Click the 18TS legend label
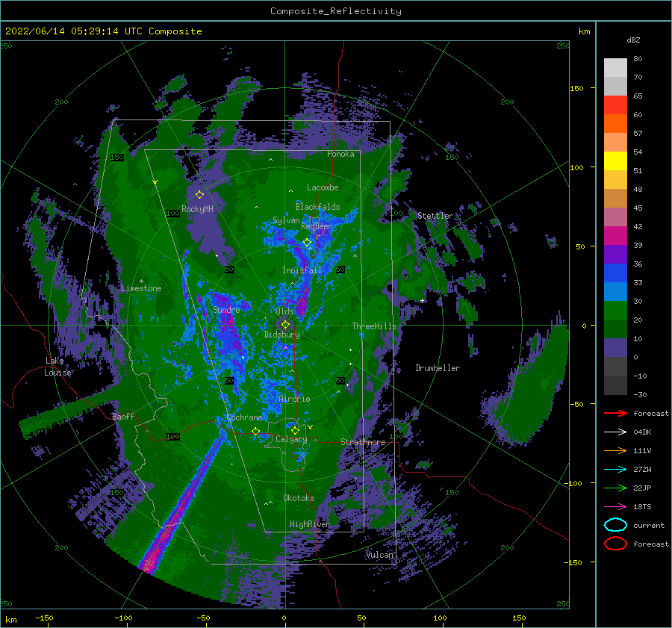Viewport: 672px width, 628px height. (642, 507)
